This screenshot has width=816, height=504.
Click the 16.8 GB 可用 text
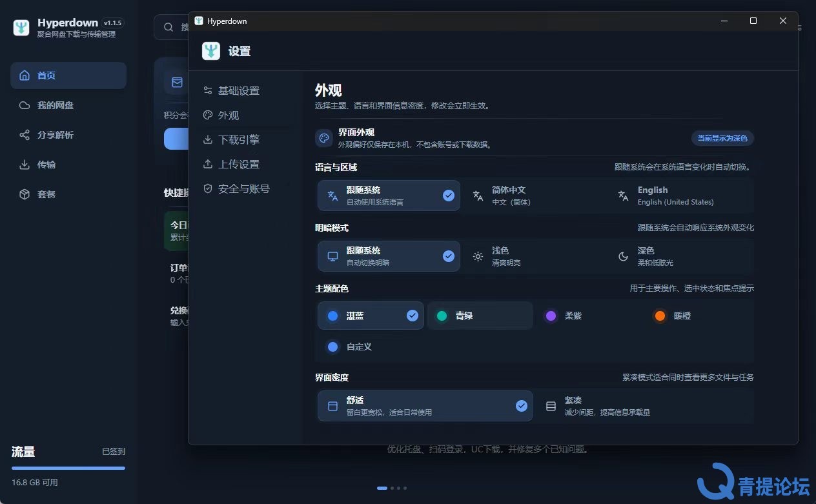35,483
